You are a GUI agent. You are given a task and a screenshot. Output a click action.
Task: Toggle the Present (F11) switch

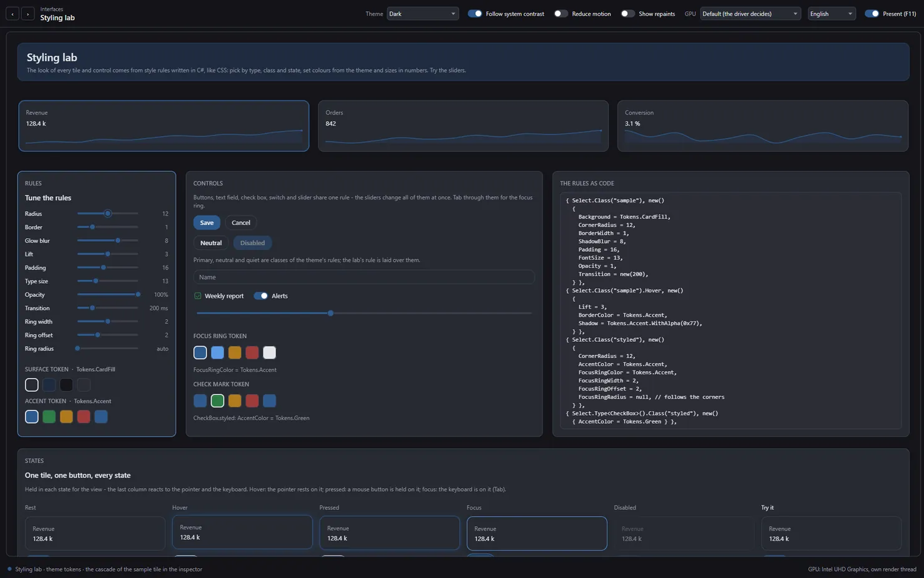point(872,14)
